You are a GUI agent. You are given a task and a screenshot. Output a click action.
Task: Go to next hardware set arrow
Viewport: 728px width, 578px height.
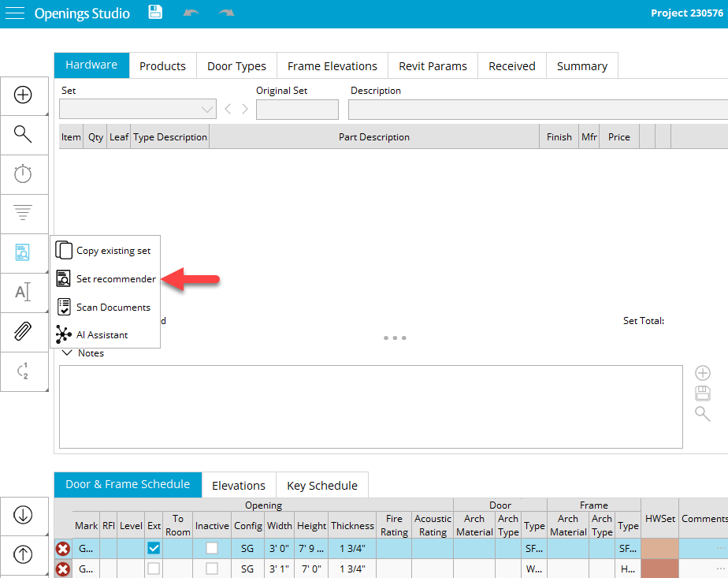pyautogui.click(x=245, y=109)
